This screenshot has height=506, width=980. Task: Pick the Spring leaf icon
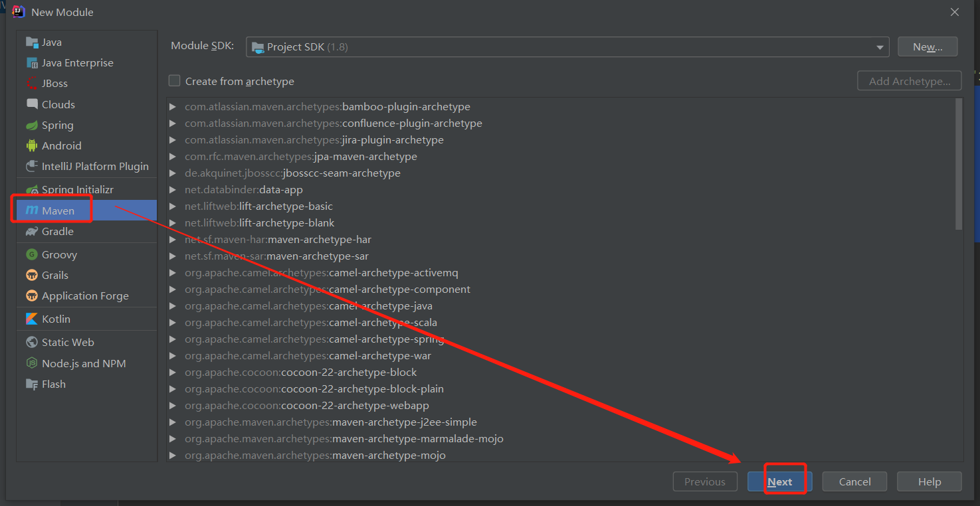[32, 126]
